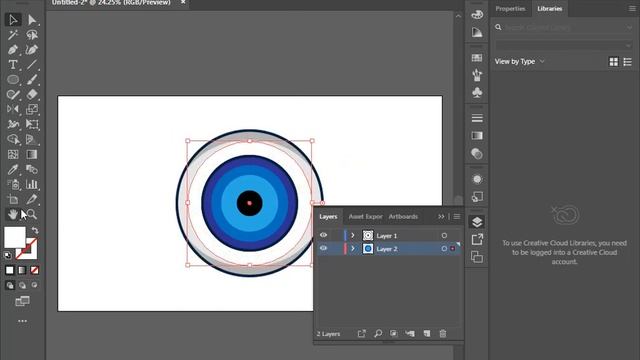640x360 pixels.
Task: Select the Perspective Grid tool
Action: pyautogui.click(x=32, y=139)
